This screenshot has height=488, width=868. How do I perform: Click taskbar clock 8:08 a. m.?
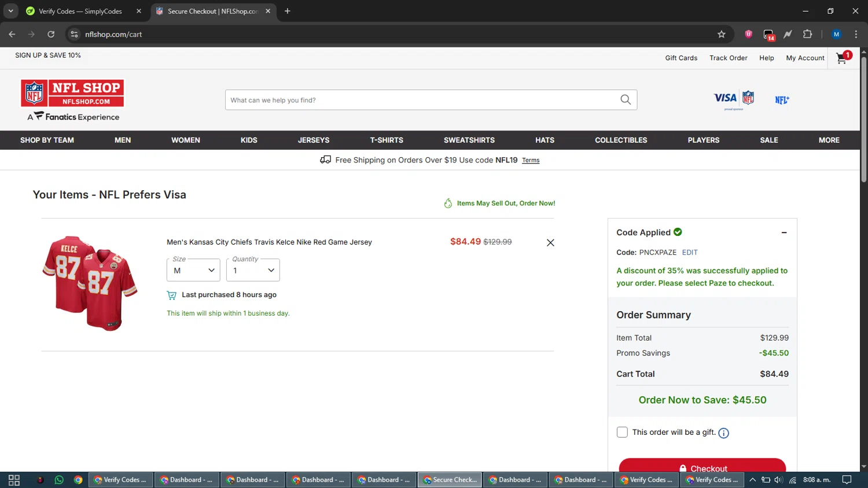click(816, 480)
